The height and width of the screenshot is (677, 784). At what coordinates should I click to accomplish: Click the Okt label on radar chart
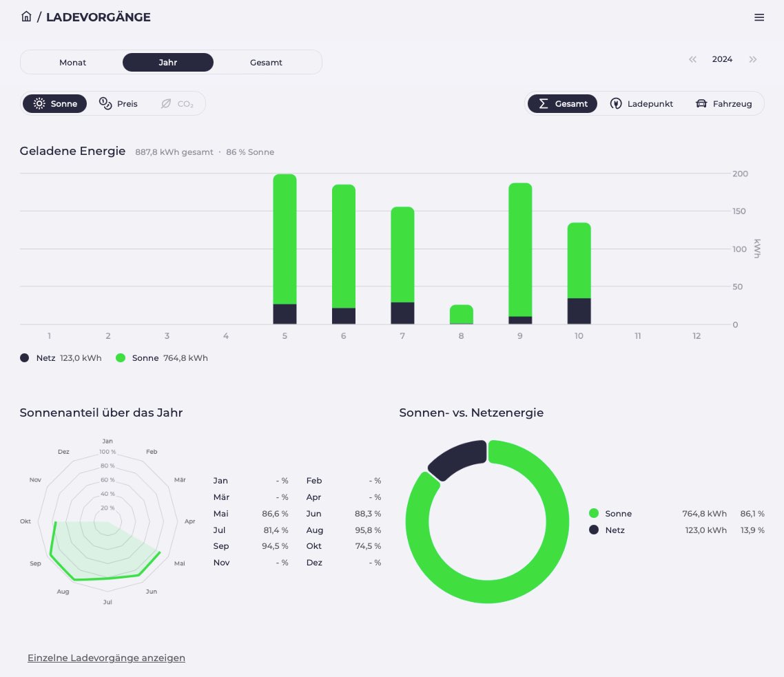coord(25,521)
